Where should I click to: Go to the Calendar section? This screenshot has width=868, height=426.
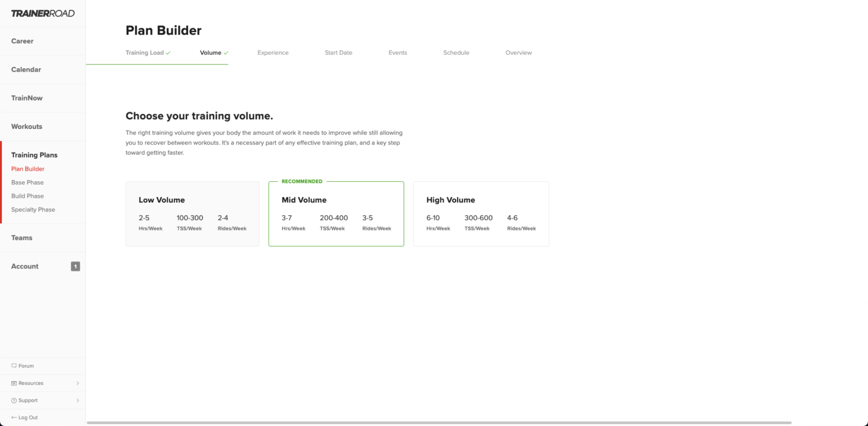point(26,69)
